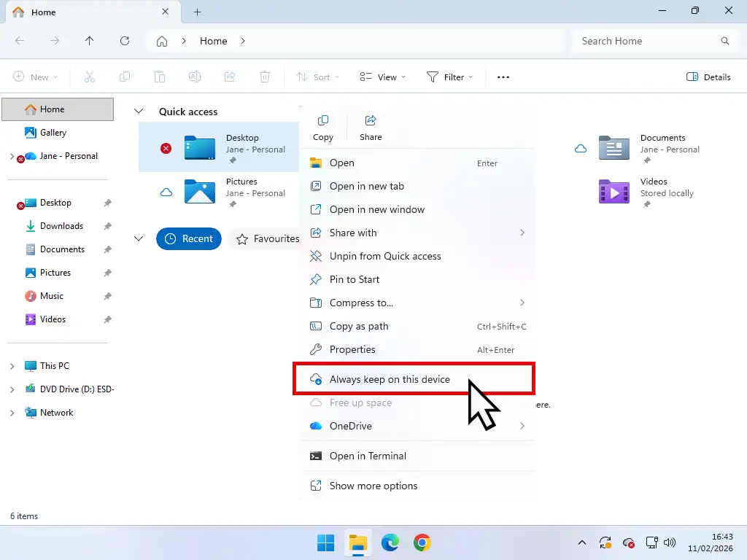Image resolution: width=747 pixels, height=560 pixels.
Task: Click the refresh icon in the address bar
Action: (x=124, y=41)
